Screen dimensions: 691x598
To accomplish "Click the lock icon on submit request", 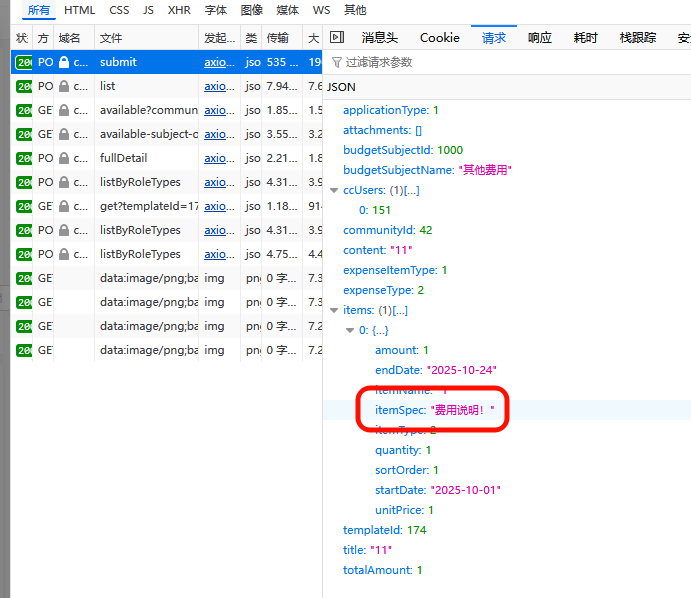I will point(65,62).
